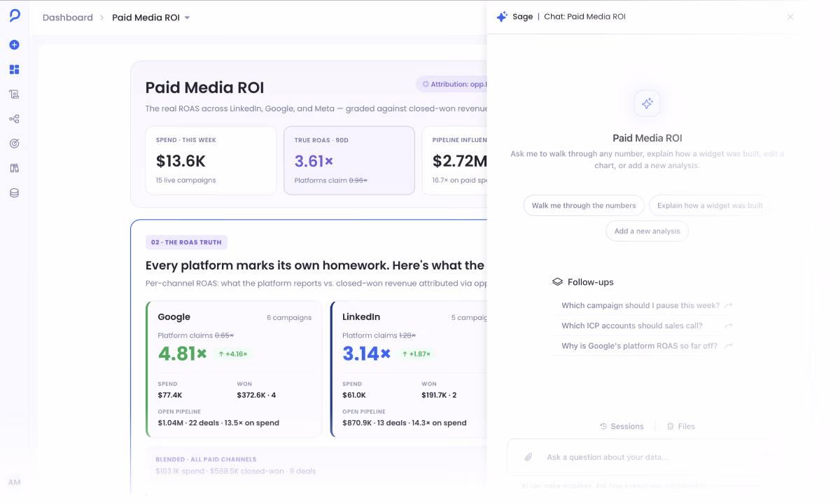Screen dimensions: 840x504
Task: Click arrow icon beside 'Why is Google's platform ROAS'
Action: [729, 346]
